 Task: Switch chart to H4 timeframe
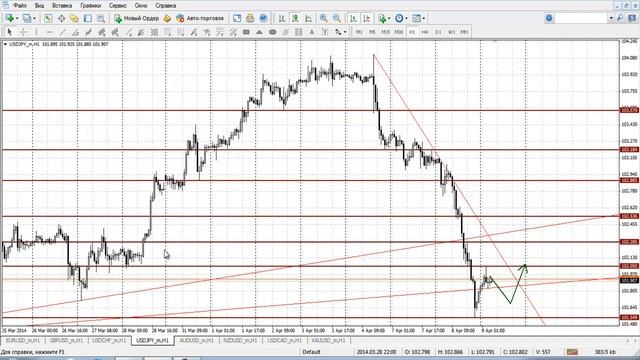pyautogui.click(x=425, y=32)
